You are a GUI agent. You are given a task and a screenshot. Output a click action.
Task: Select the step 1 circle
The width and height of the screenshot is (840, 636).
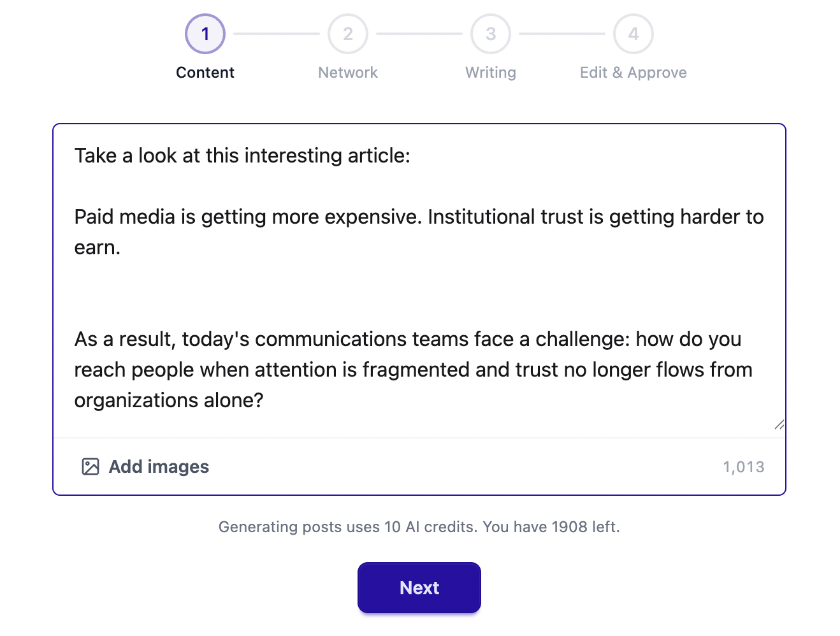(x=205, y=34)
